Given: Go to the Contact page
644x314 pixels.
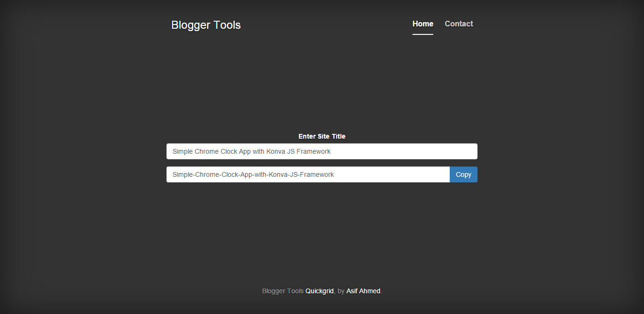Looking at the screenshot, I should click(x=459, y=24).
